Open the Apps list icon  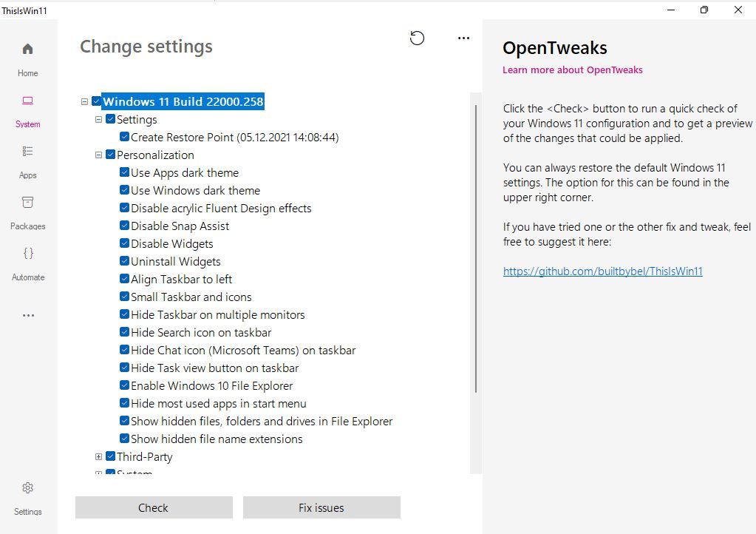[27, 152]
